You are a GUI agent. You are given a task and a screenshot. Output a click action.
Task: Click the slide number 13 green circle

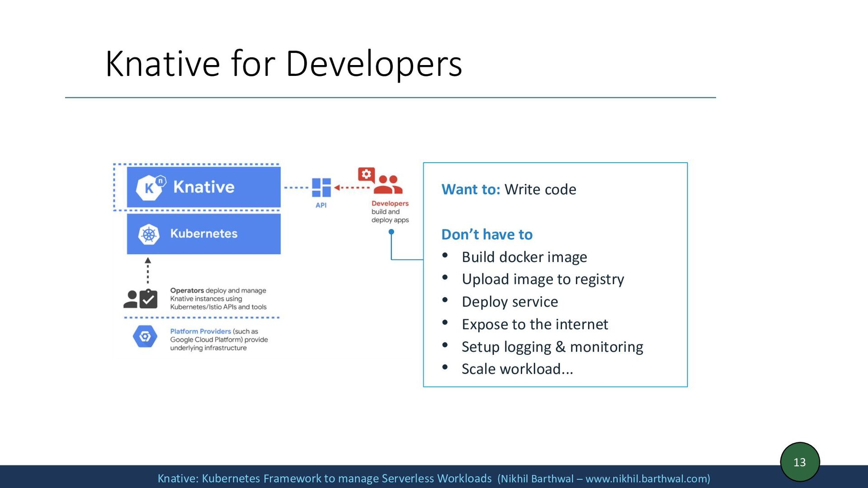(799, 462)
